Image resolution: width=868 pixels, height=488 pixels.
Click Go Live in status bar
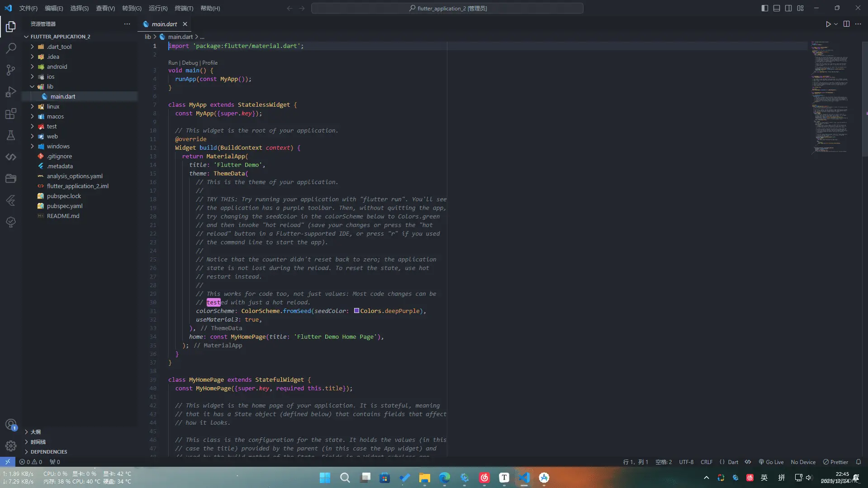pyautogui.click(x=771, y=462)
